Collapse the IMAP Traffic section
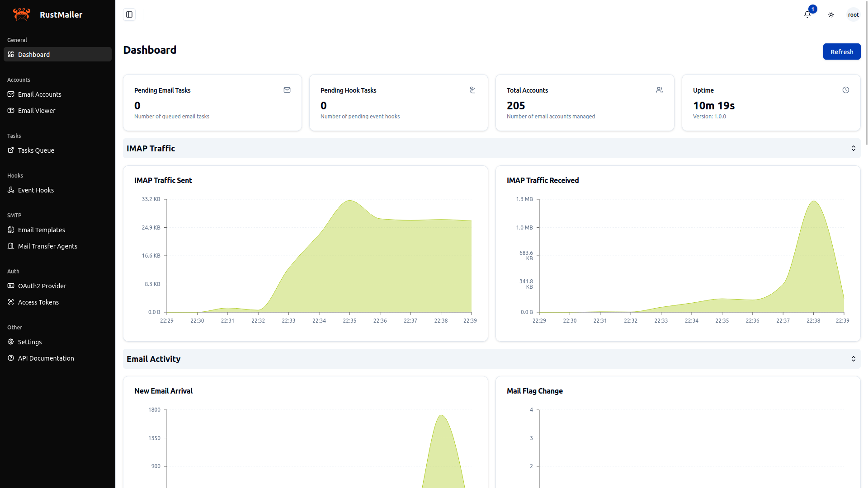Viewport: 868px width, 488px height. click(854, 148)
